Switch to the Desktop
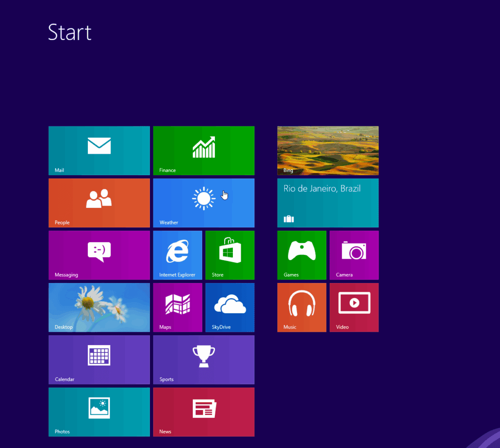This screenshot has width=500, height=448. [x=99, y=307]
